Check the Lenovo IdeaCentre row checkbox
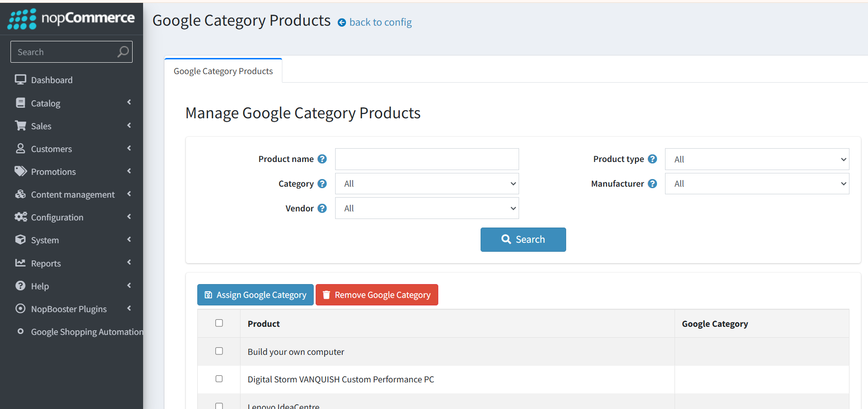 coord(219,406)
